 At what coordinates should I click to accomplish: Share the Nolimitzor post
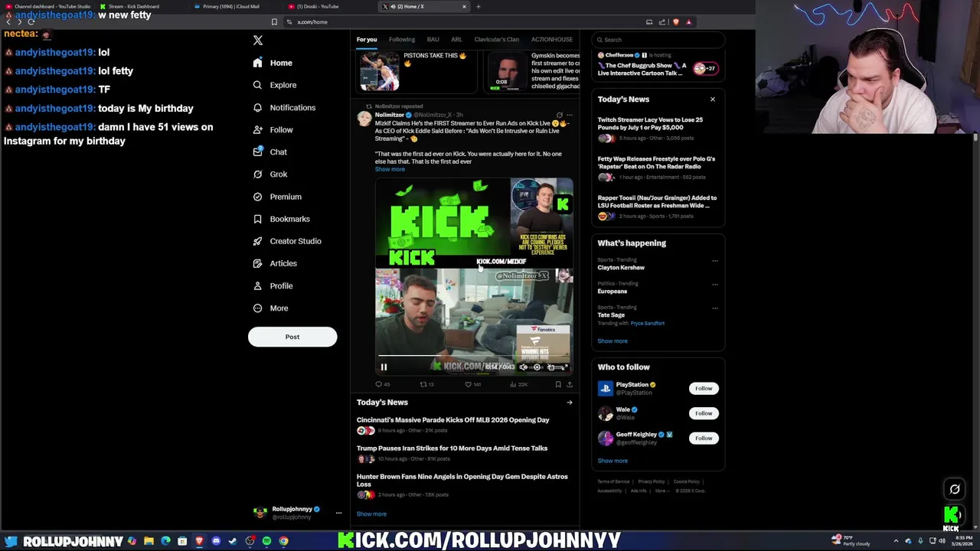[569, 384]
